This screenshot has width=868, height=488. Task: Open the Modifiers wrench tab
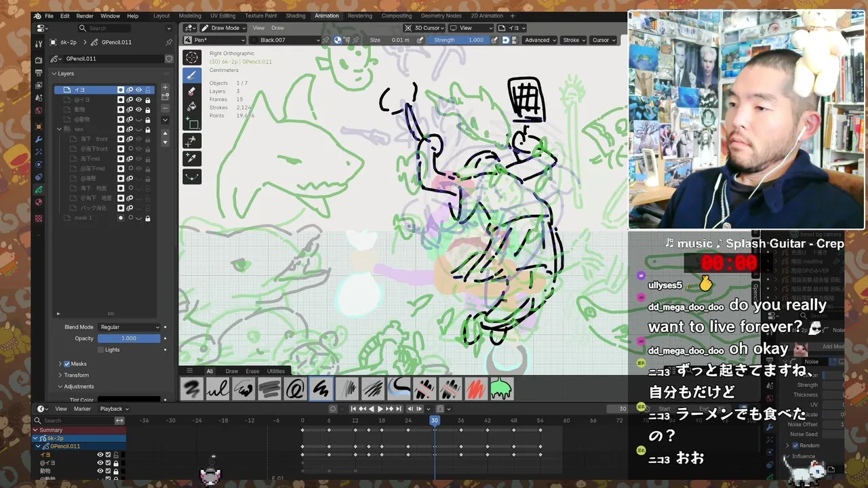39,139
